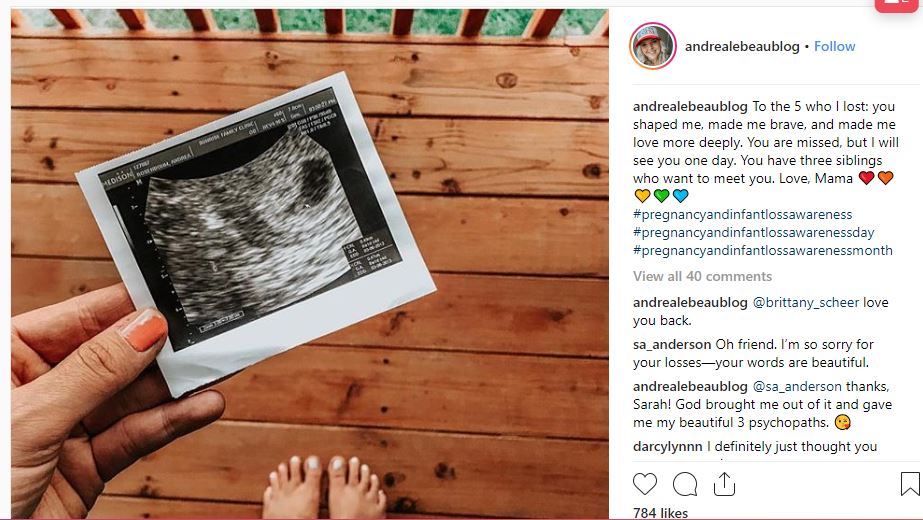Open andrealebeaublog profile picture avatar
Screen dimensions: 923x520
coord(653,46)
